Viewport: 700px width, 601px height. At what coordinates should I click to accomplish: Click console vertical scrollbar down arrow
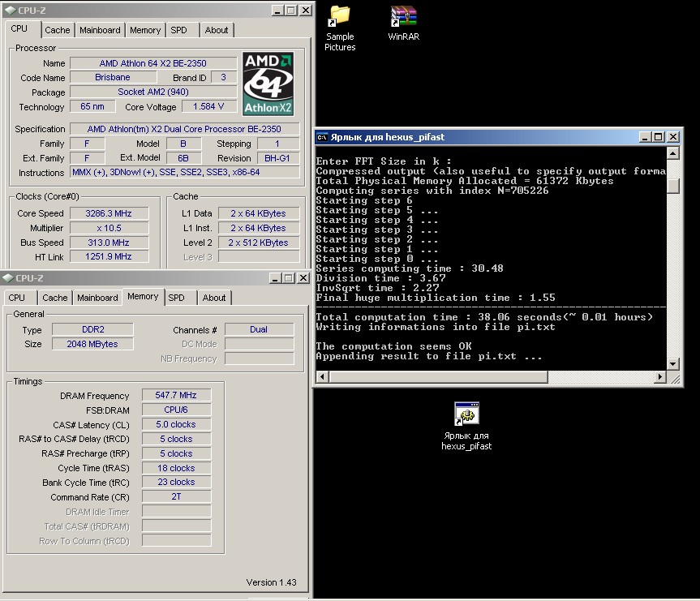tap(672, 363)
